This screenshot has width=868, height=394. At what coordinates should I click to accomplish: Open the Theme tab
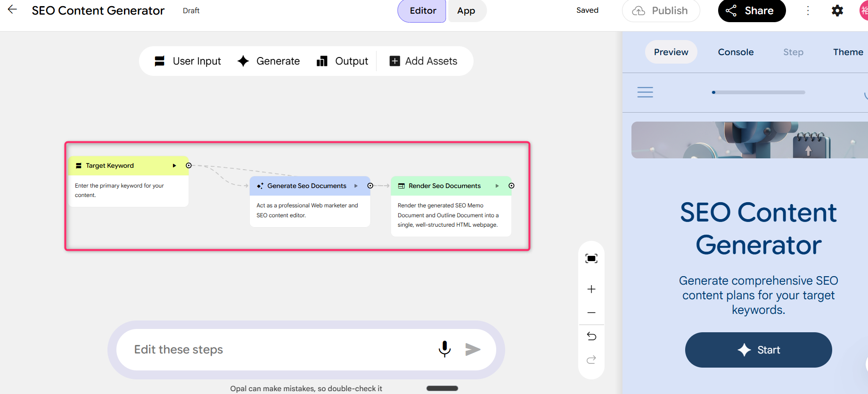click(847, 52)
